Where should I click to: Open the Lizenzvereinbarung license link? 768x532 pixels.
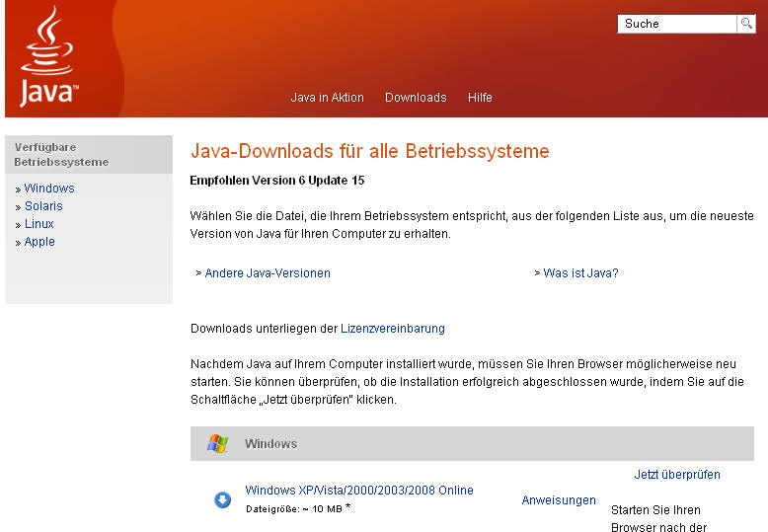coord(392,329)
